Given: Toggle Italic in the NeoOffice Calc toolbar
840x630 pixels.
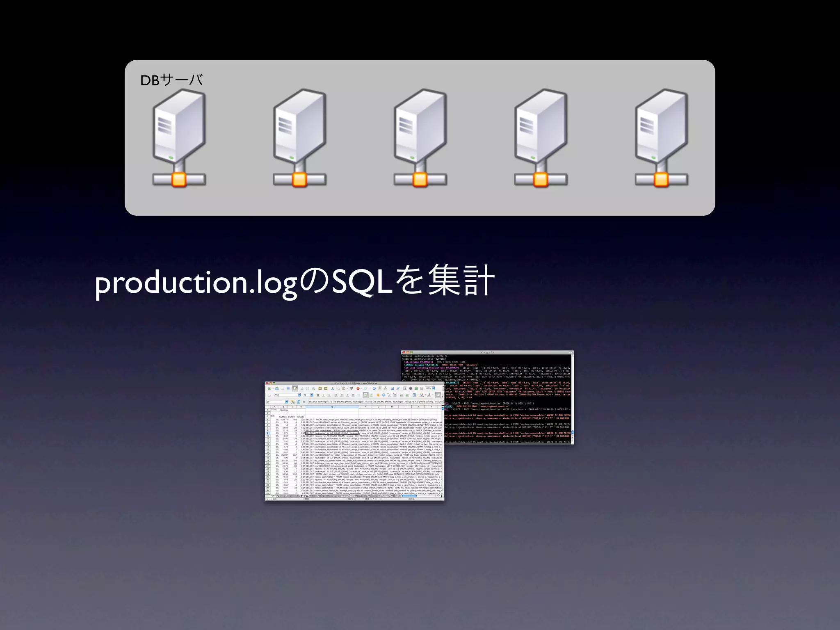Looking at the screenshot, I should [x=324, y=395].
